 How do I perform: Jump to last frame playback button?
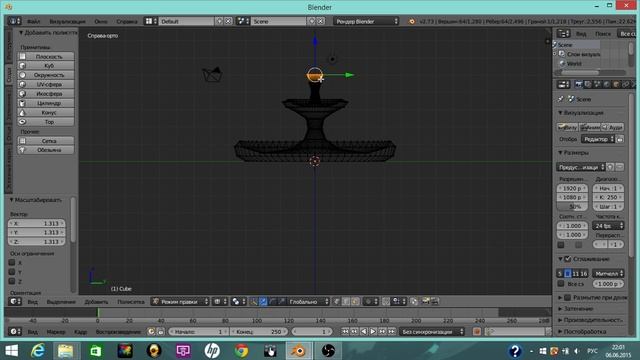point(392,332)
